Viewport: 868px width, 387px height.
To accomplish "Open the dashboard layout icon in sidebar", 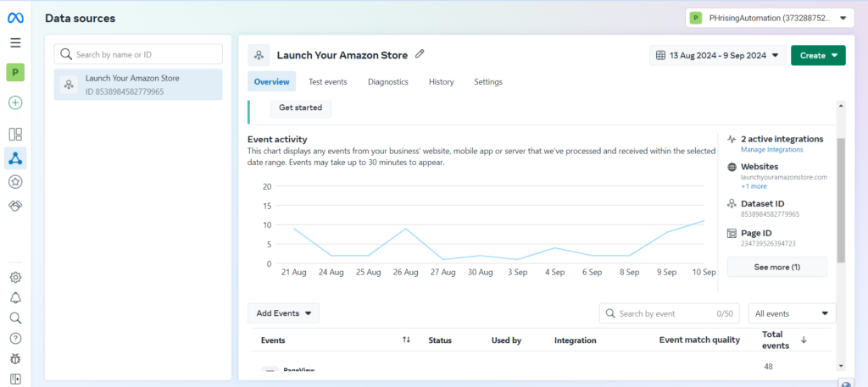I will point(15,135).
